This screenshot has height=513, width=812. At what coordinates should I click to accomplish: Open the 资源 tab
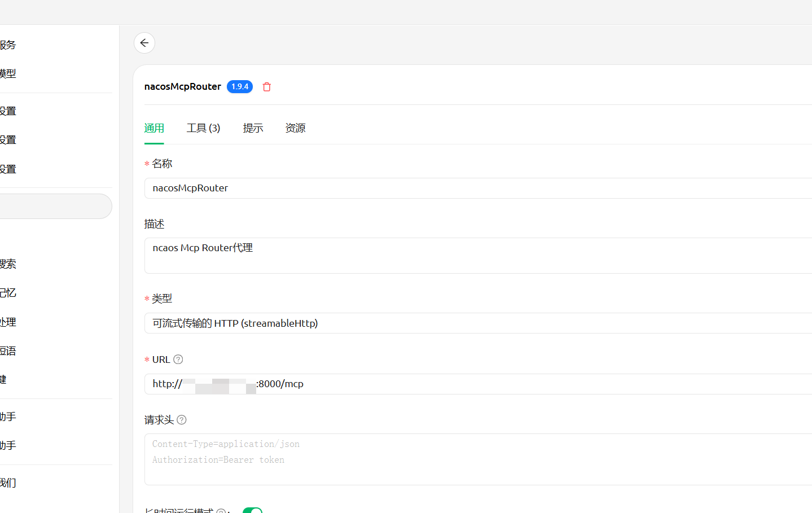coord(295,128)
